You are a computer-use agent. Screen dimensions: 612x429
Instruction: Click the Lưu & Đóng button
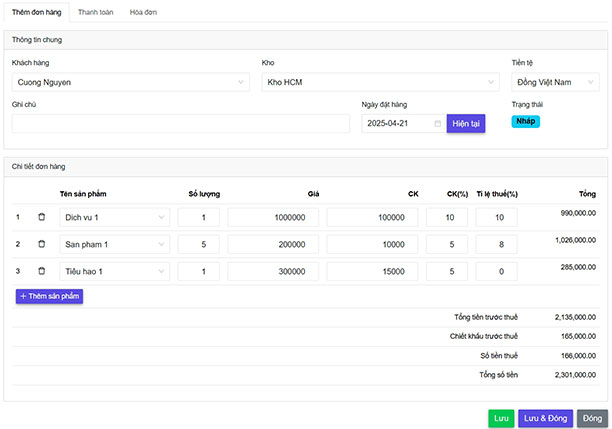pos(545,419)
